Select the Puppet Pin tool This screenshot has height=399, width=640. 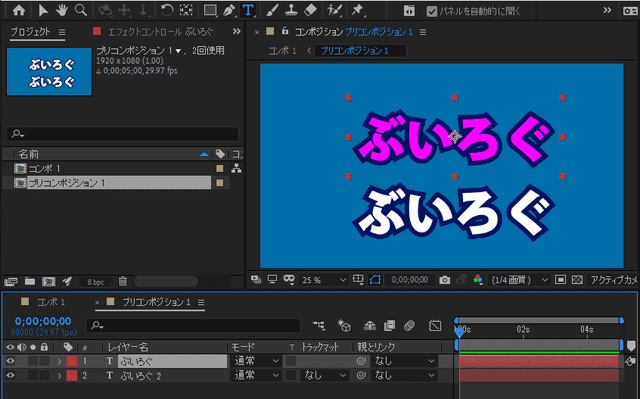[x=357, y=10]
